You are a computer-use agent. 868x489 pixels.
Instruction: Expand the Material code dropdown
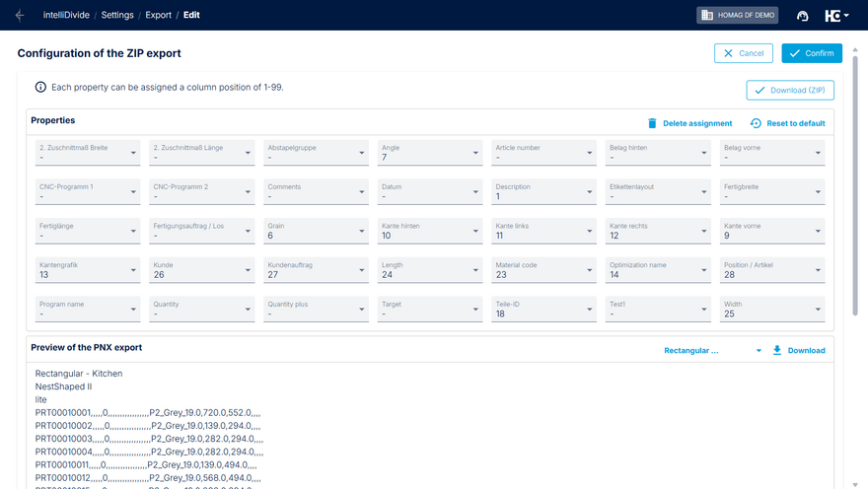pos(590,271)
